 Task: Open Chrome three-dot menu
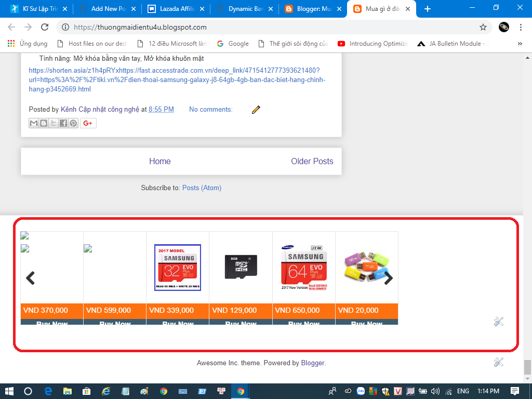[521, 27]
